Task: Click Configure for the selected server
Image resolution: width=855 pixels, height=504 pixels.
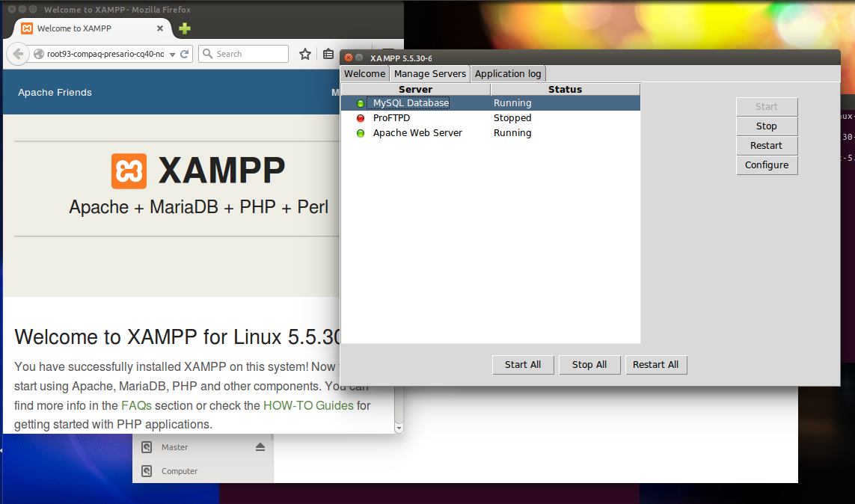Action: tap(767, 165)
